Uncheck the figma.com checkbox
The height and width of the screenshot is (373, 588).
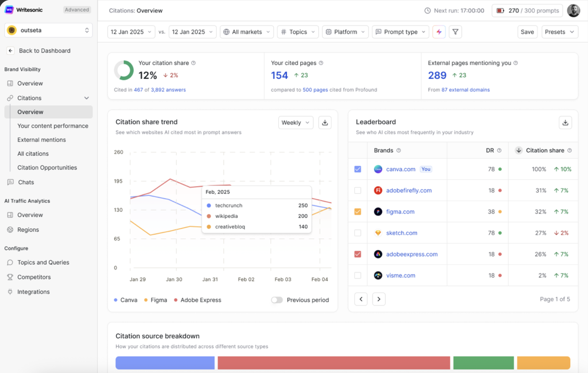pos(358,211)
